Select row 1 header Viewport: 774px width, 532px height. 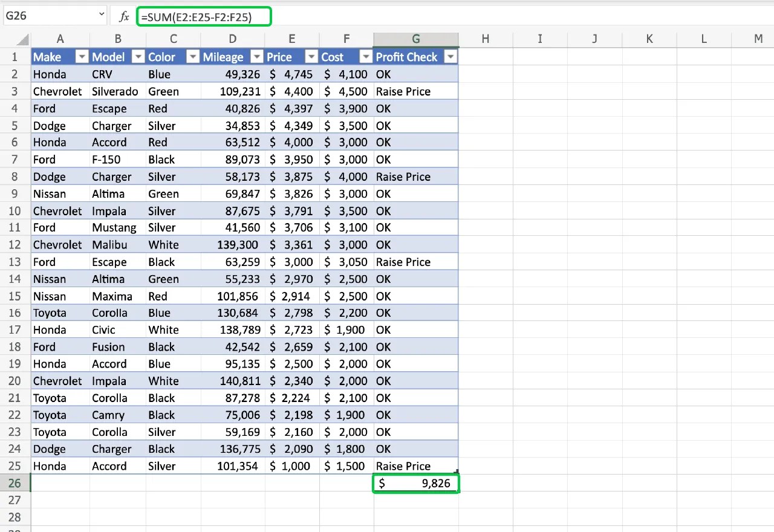click(13, 56)
